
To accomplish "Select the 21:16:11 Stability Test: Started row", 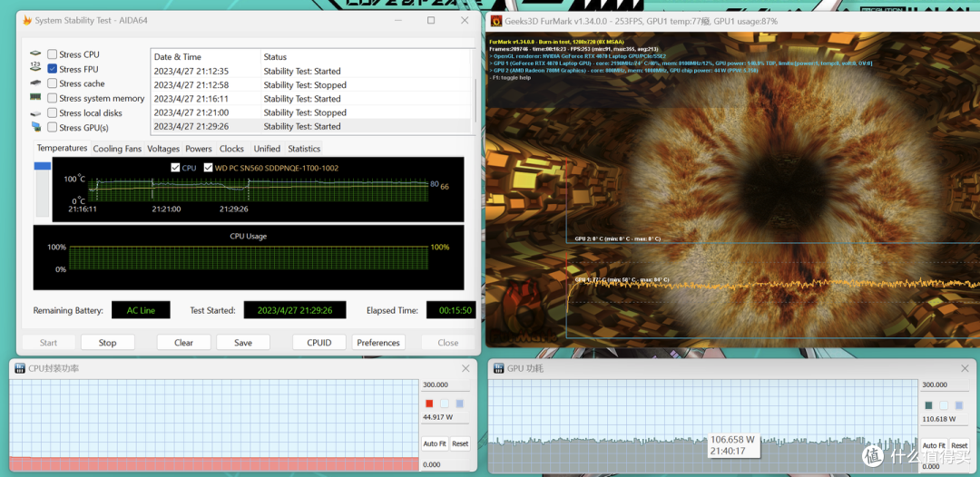I will click(x=310, y=99).
